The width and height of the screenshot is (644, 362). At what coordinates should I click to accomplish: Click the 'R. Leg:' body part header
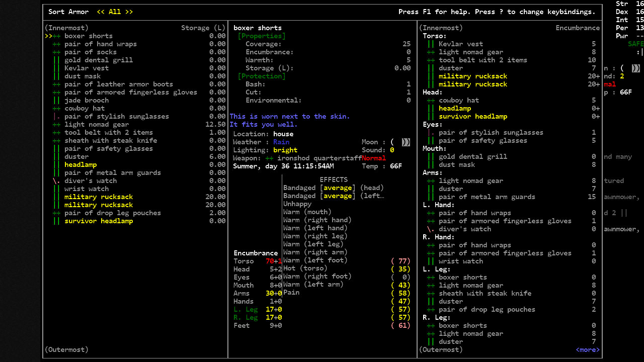437,317
